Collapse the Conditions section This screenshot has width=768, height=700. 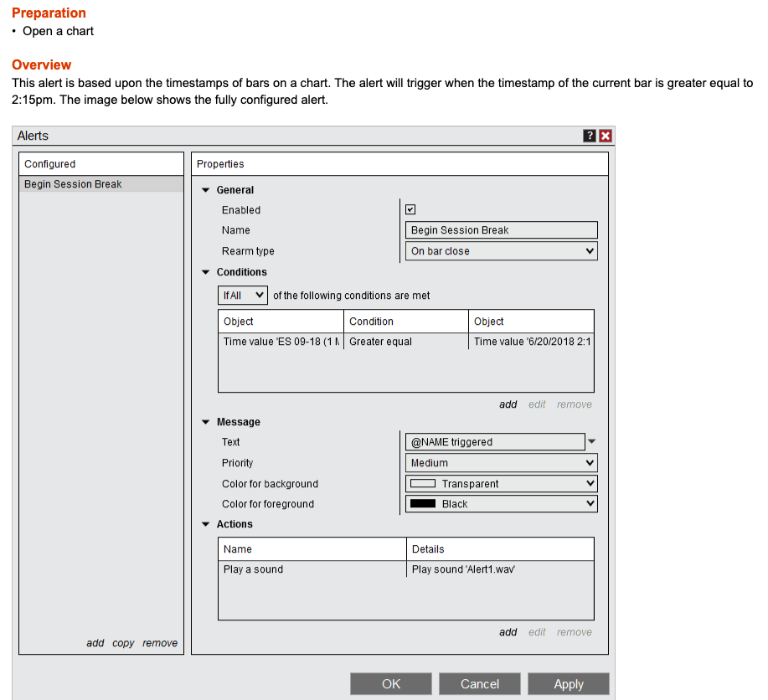206,272
